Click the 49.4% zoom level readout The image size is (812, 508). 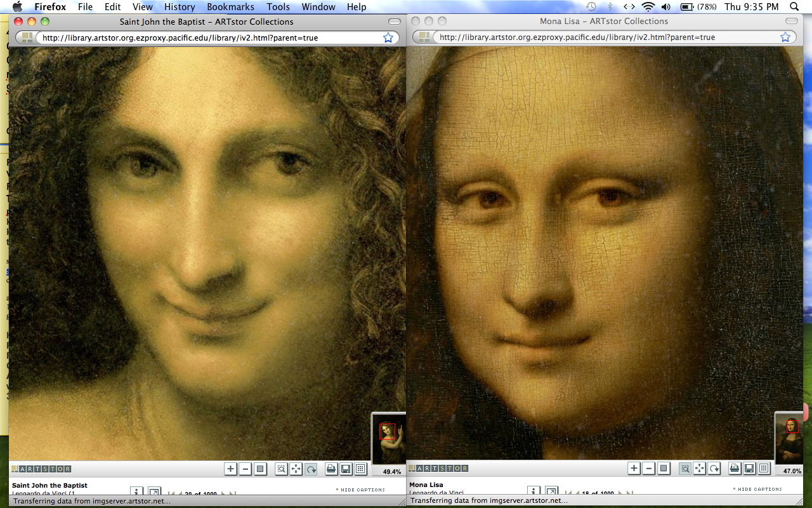click(392, 472)
